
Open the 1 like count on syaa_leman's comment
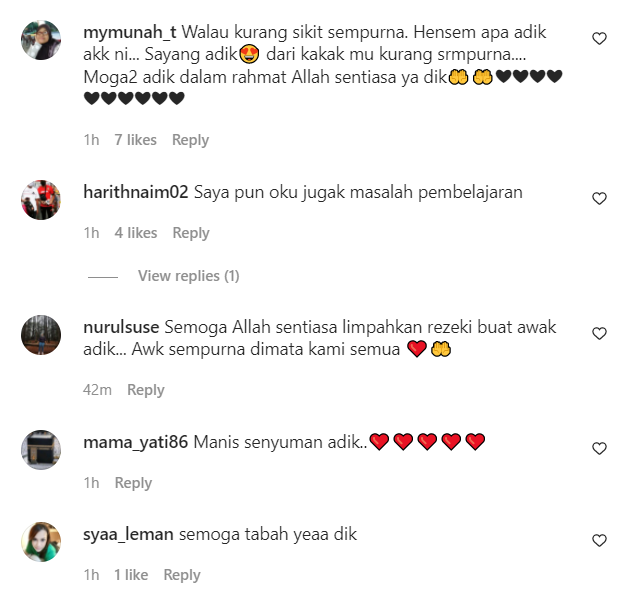pyautogui.click(x=131, y=575)
